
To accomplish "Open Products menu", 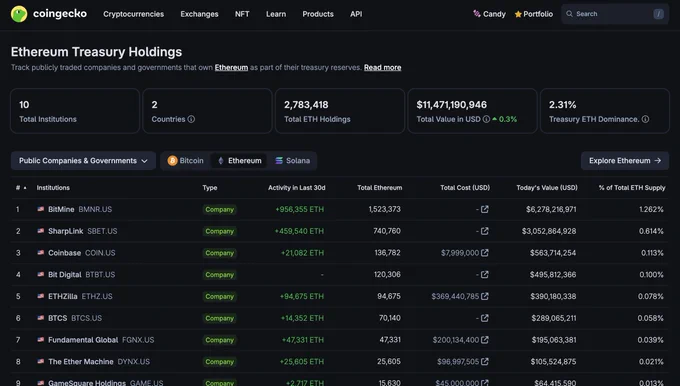I will click(318, 14).
